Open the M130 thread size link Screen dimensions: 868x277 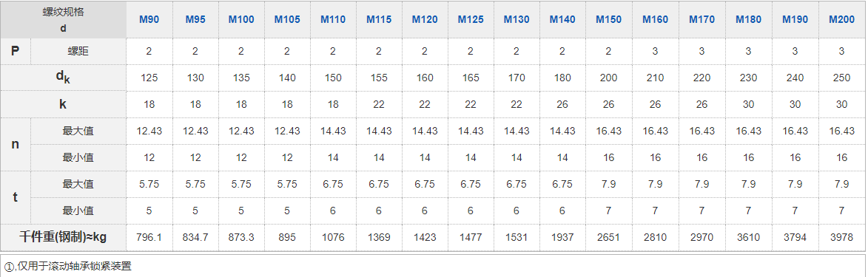point(517,19)
